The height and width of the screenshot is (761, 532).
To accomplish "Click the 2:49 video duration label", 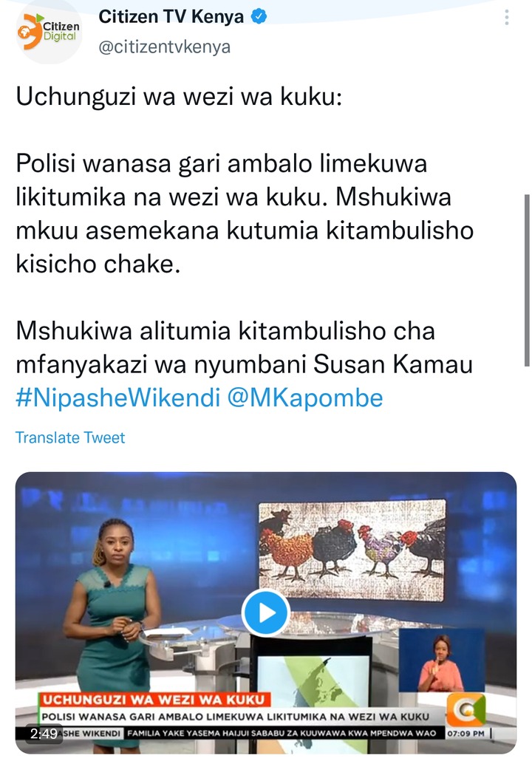I will coord(44,734).
